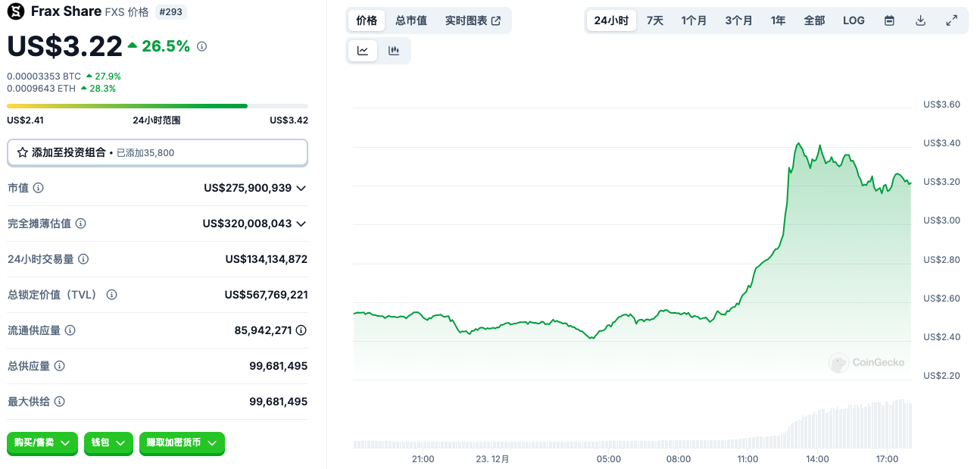Show info icon next to 流通供应量 label

[x=70, y=330]
